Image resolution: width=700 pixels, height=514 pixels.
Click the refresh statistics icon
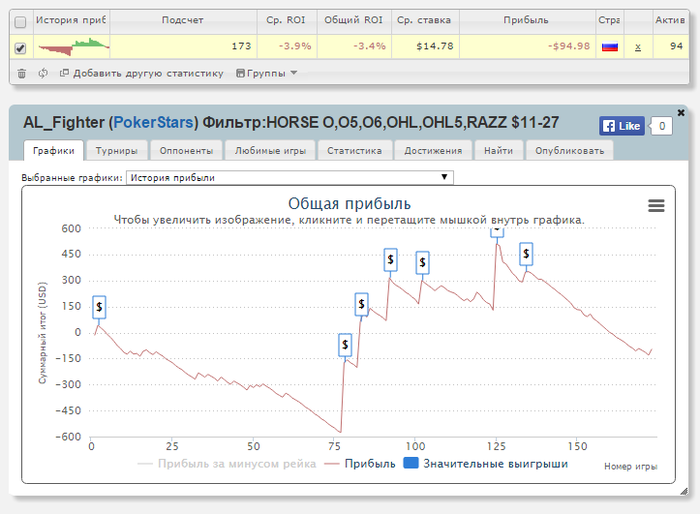click(43, 73)
